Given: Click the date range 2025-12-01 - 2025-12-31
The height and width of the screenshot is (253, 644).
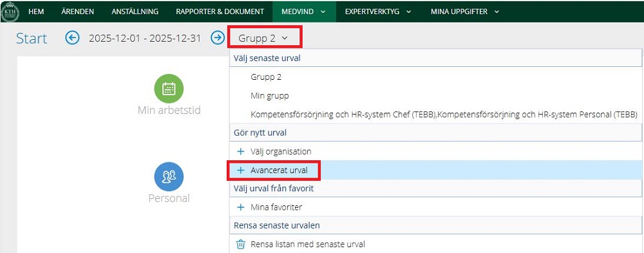Looking at the screenshot, I should pyautogui.click(x=144, y=38).
